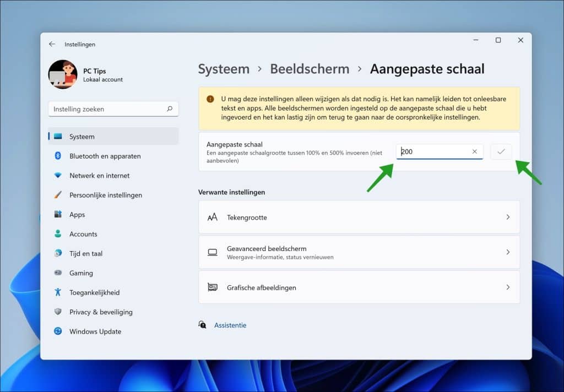Image resolution: width=564 pixels, height=392 pixels.
Task: Go to Beeldscherm in breadcrumb
Action: pyautogui.click(x=310, y=69)
